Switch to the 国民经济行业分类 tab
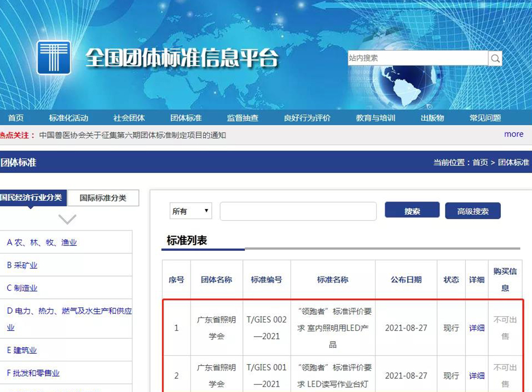 click(x=34, y=198)
